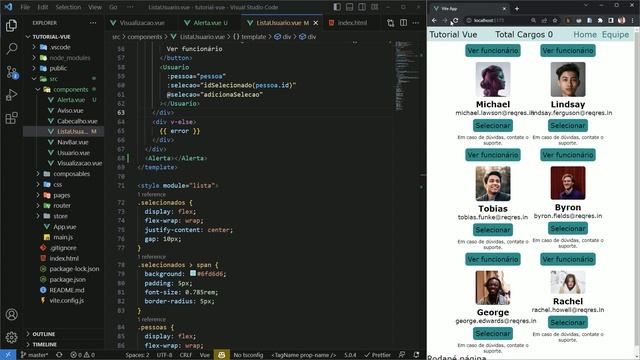Image resolution: width=640 pixels, height=360 pixels.
Task: Open the Selection menu
Action: [68, 7]
